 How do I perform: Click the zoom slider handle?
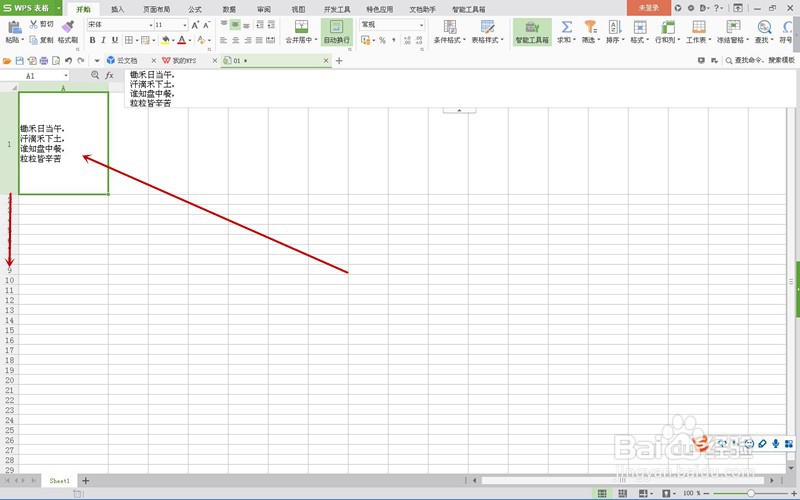(x=751, y=493)
